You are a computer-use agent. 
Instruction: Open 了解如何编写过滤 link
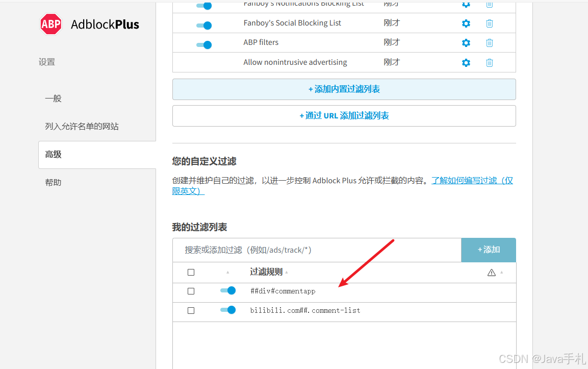tap(473, 181)
